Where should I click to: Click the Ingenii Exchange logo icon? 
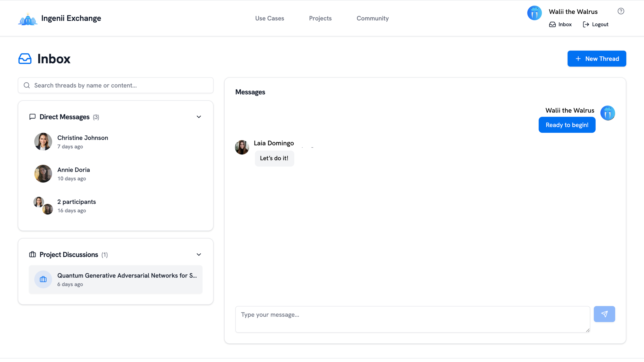point(27,18)
